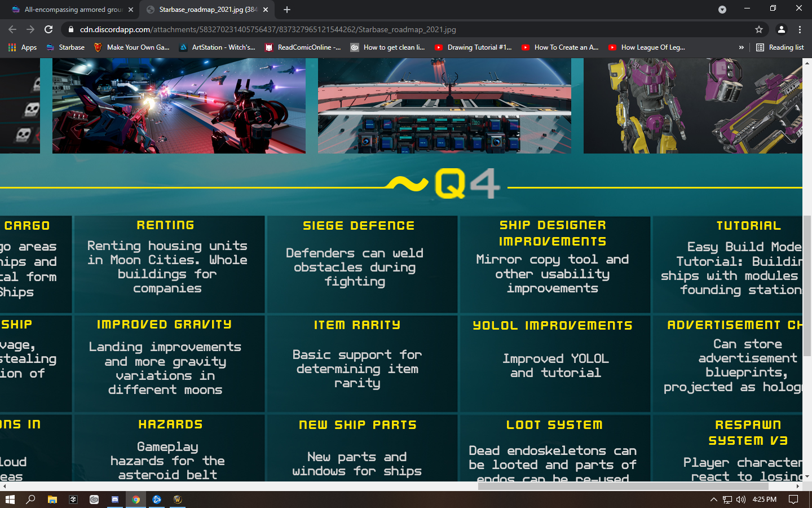
Task: Open the tab search dropdown arrow
Action: point(722,10)
